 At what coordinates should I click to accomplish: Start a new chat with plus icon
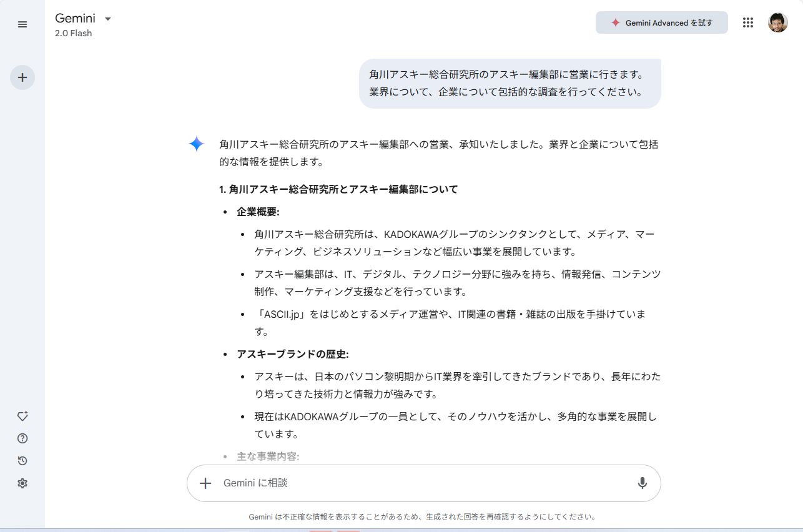[x=22, y=77]
